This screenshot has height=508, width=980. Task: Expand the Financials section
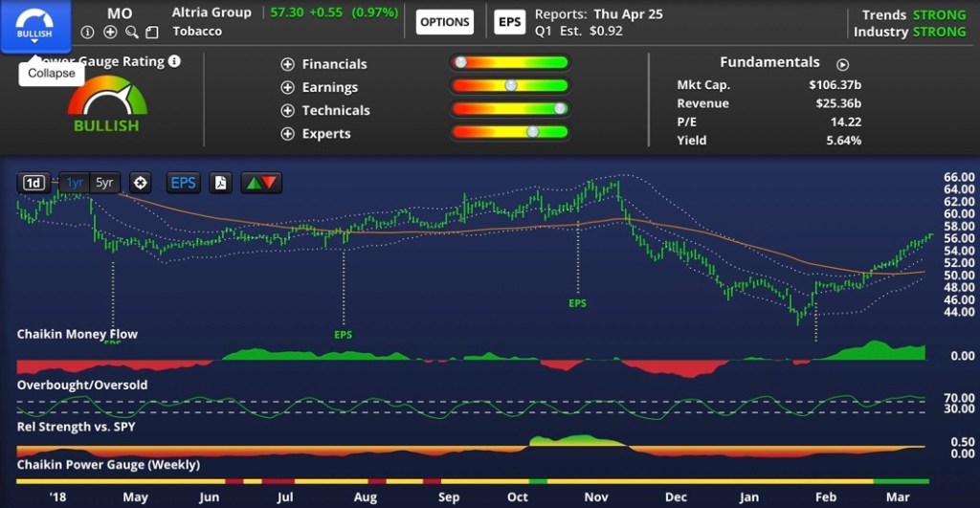[287, 64]
